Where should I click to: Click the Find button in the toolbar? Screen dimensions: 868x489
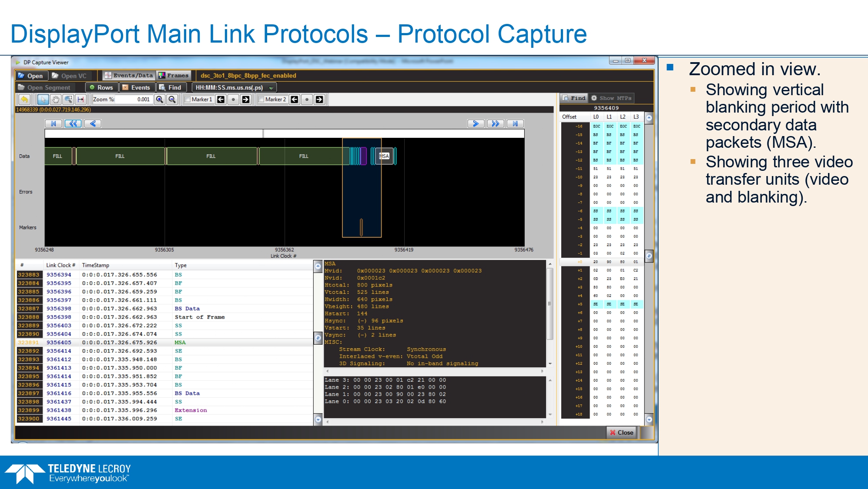tap(170, 88)
